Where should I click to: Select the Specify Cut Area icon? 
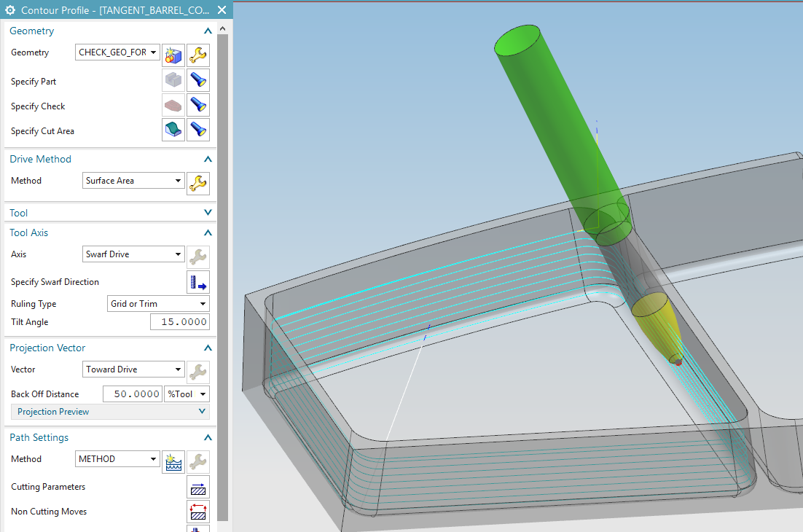(173, 130)
